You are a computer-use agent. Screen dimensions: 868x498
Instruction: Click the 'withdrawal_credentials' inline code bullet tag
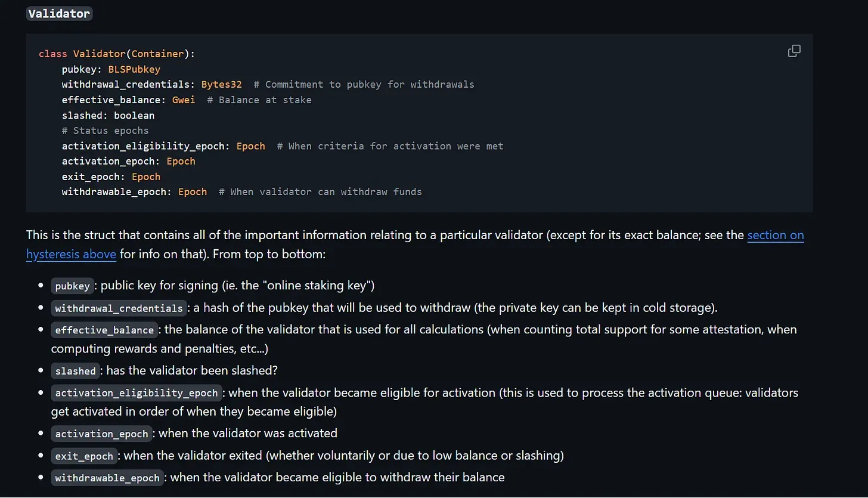tap(119, 308)
